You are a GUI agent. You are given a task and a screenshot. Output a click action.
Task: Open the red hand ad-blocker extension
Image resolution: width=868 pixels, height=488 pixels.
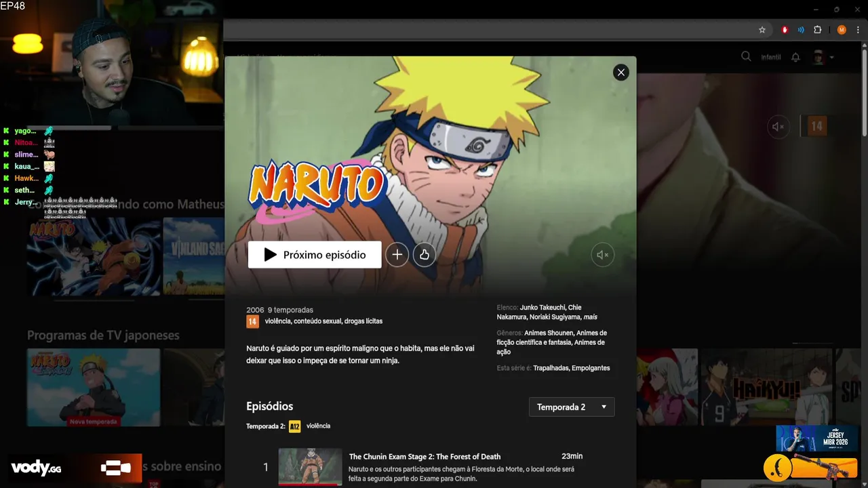click(x=785, y=30)
